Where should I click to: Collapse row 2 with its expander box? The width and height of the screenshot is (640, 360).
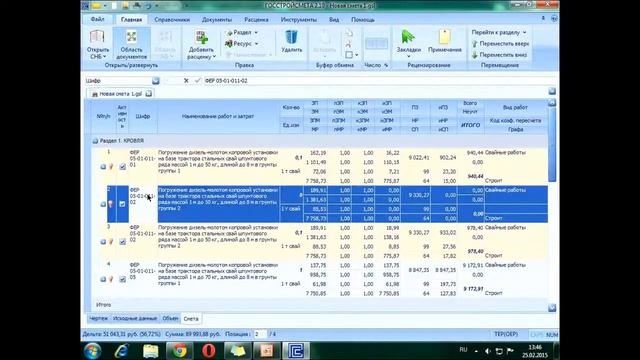pyautogui.click(x=103, y=204)
